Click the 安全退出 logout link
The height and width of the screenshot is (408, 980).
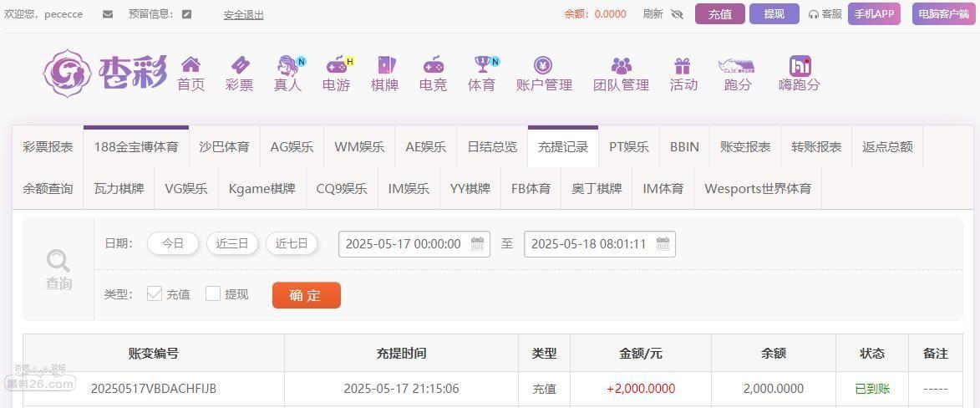point(243,14)
